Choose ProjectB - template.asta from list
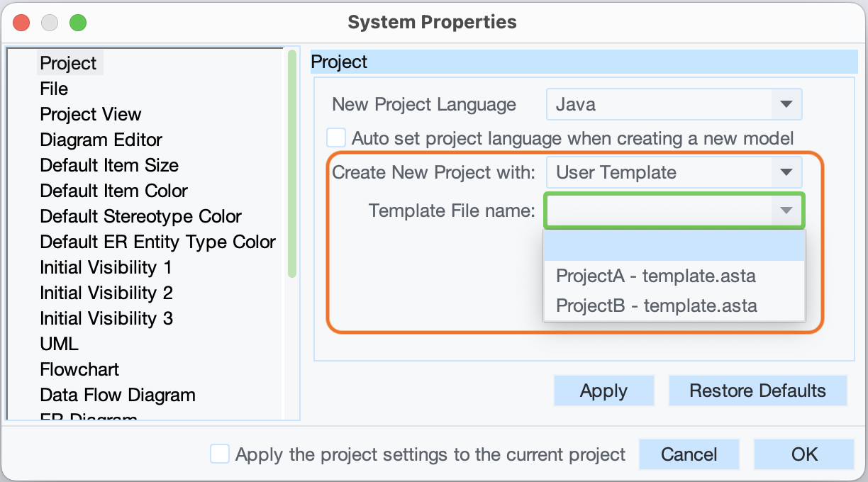 (656, 306)
